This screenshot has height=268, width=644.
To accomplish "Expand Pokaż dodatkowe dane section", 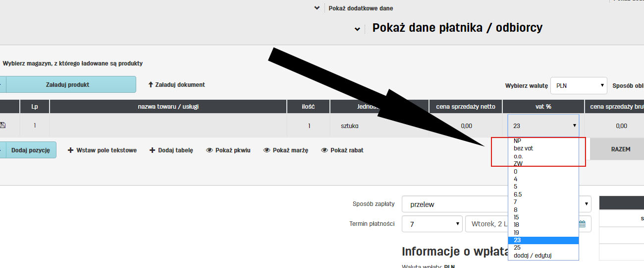I will tap(317, 8).
